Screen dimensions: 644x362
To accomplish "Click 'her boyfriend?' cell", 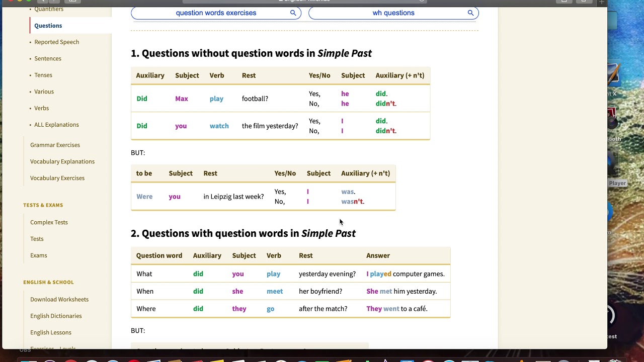I will point(320,291).
